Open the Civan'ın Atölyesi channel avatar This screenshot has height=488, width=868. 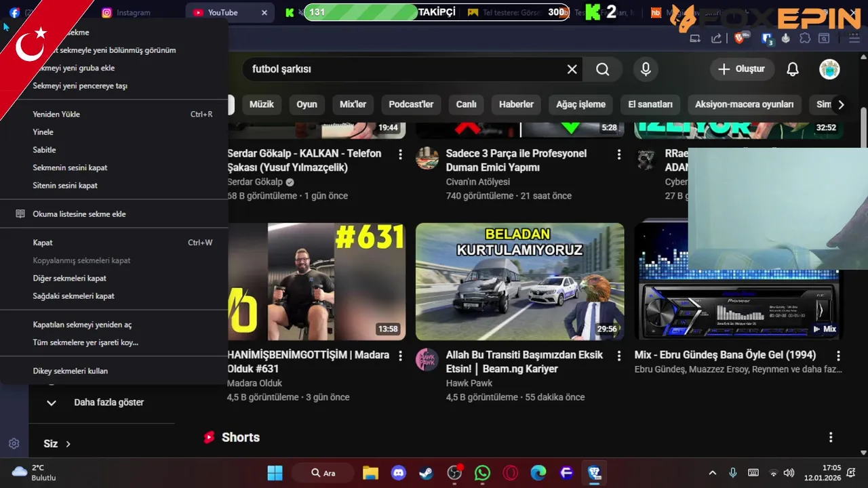click(x=427, y=158)
